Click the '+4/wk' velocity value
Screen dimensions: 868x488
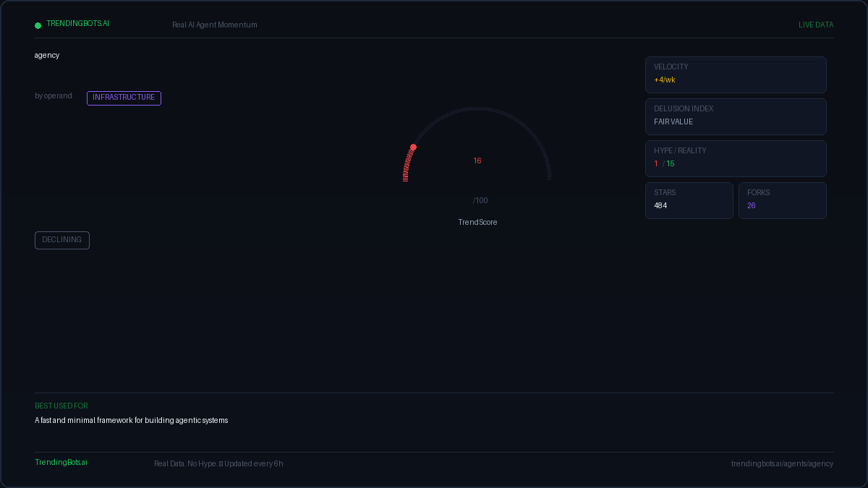665,80
